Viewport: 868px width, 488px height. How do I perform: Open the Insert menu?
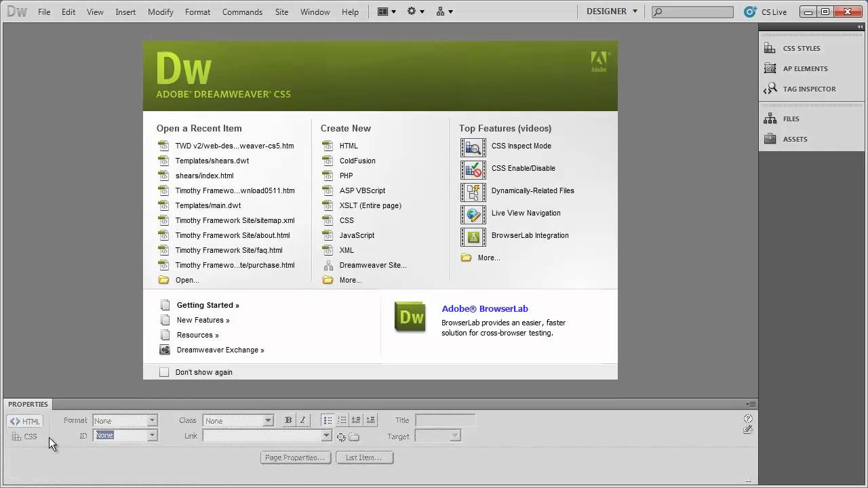[125, 12]
